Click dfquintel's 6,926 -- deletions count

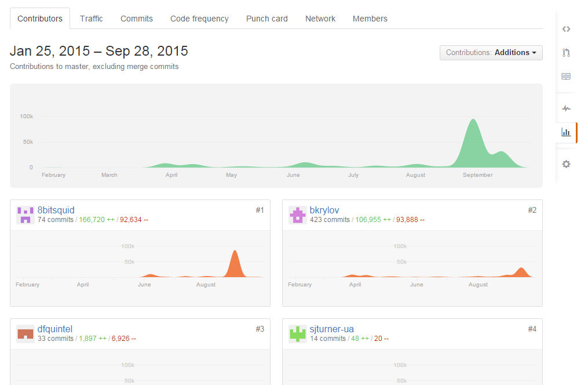coord(124,339)
